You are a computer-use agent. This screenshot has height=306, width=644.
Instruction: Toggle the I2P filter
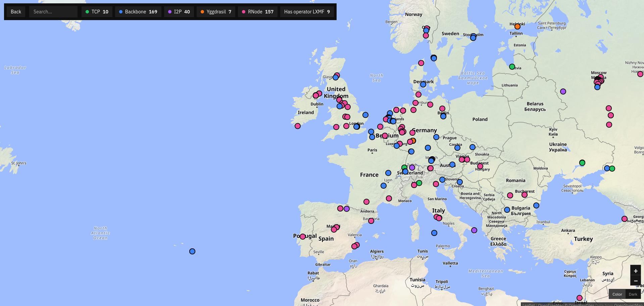pos(179,12)
